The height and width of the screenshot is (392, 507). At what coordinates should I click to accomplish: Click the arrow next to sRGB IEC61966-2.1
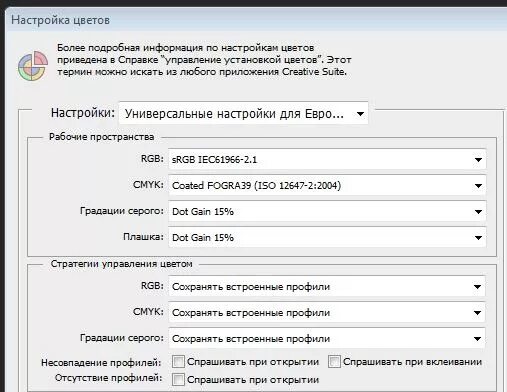pos(478,160)
